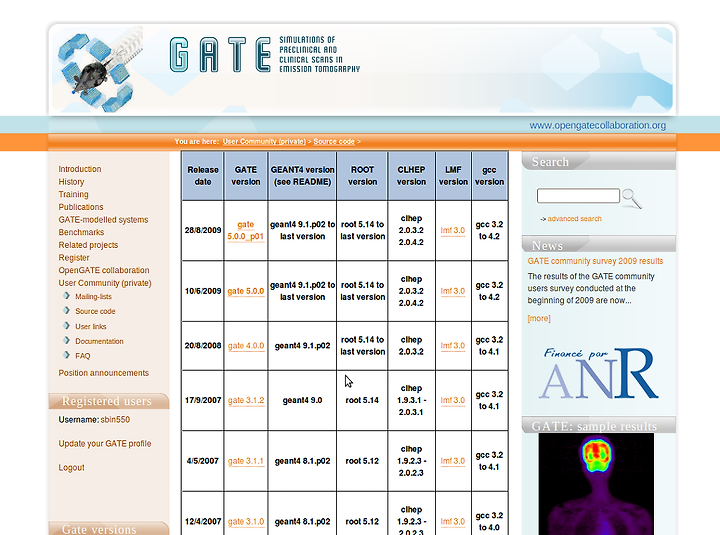This screenshot has height=535, width=720.
Task: Open the Benchmarks page
Action: (x=81, y=232)
